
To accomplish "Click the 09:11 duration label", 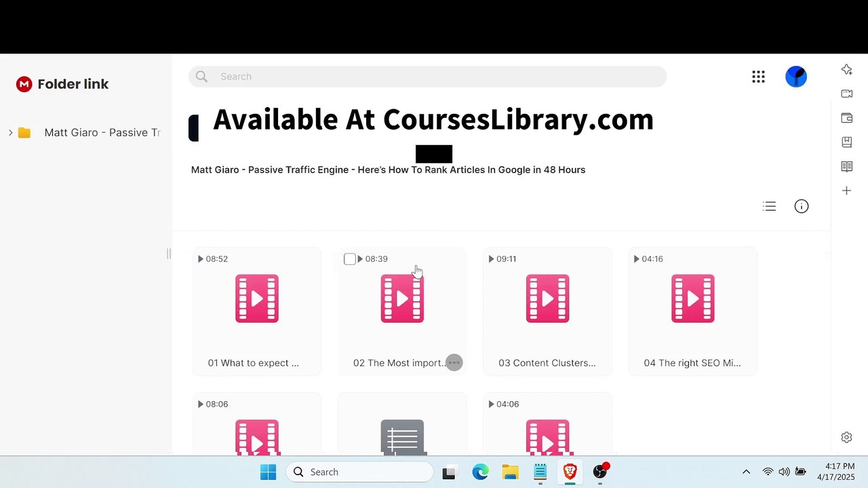I will 506,259.
